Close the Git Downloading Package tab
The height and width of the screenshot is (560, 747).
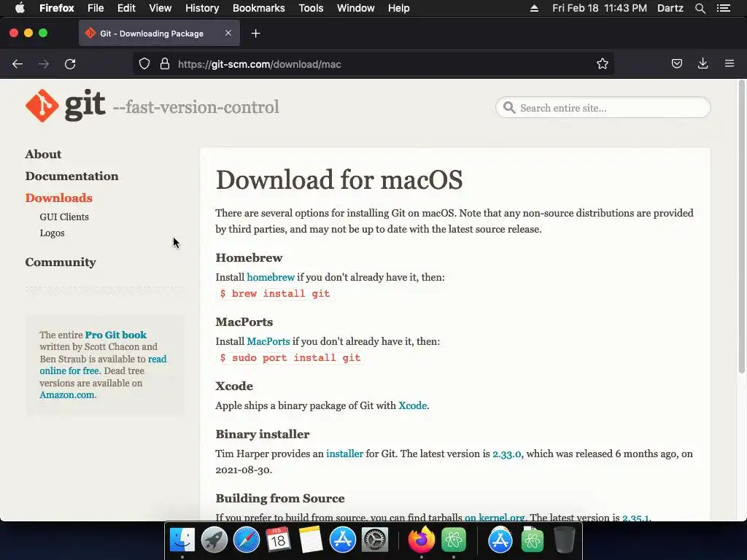click(228, 33)
